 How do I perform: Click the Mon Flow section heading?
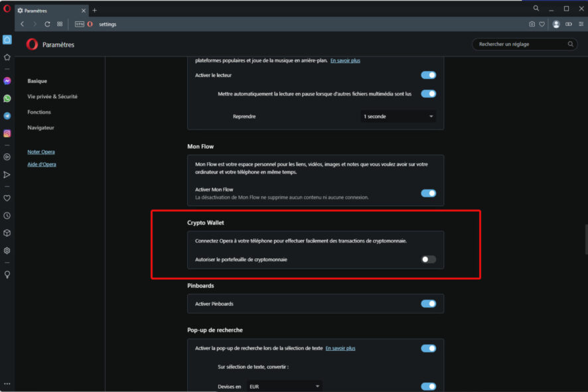200,146
